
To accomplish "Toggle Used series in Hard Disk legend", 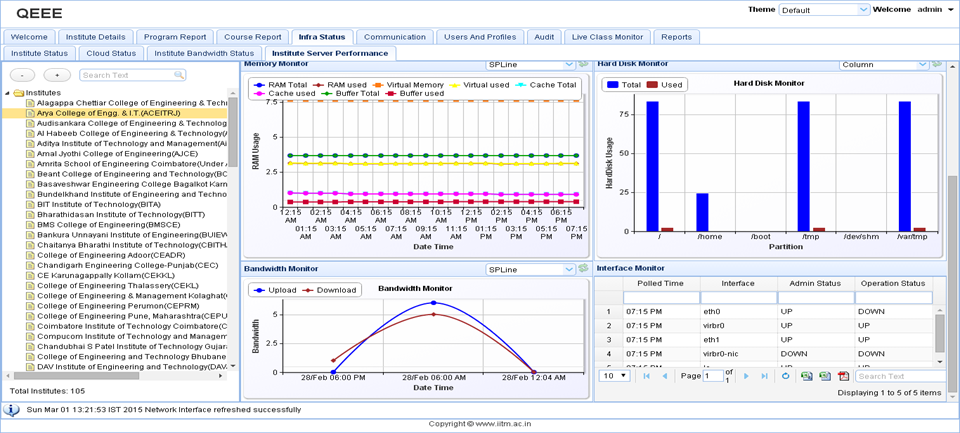I will 664,85.
